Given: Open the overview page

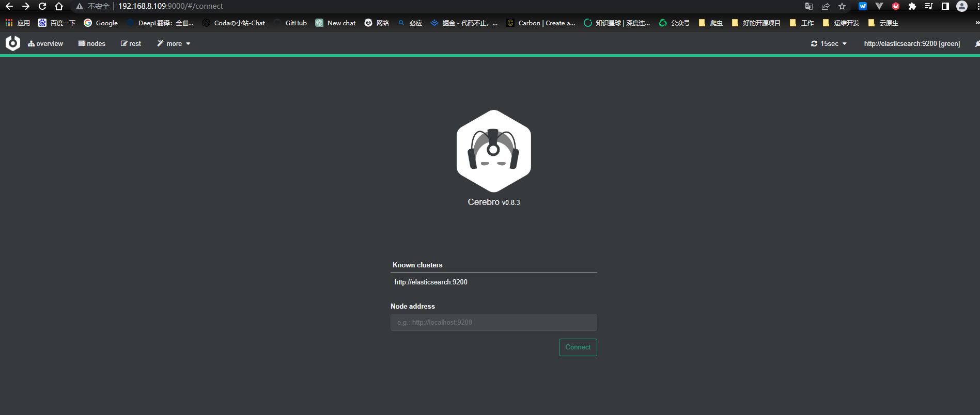Looking at the screenshot, I should click(x=45, y=44).
